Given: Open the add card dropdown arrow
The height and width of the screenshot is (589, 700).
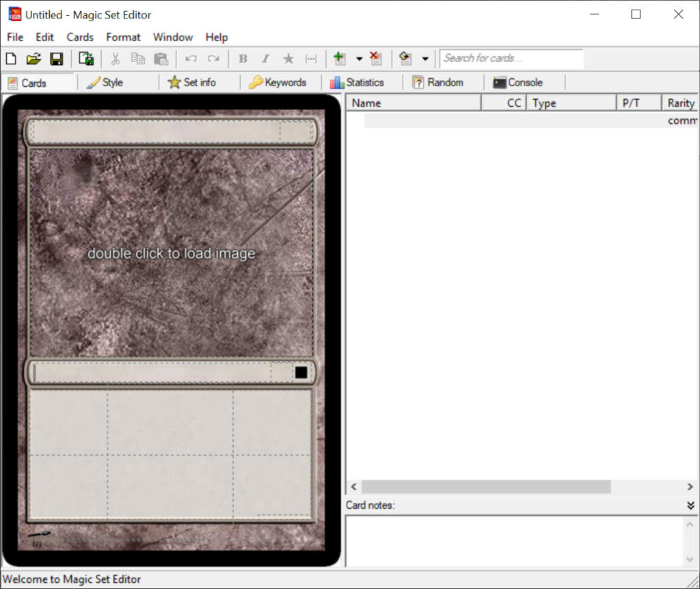Looking at the screenshot, I should click(360, 59).
